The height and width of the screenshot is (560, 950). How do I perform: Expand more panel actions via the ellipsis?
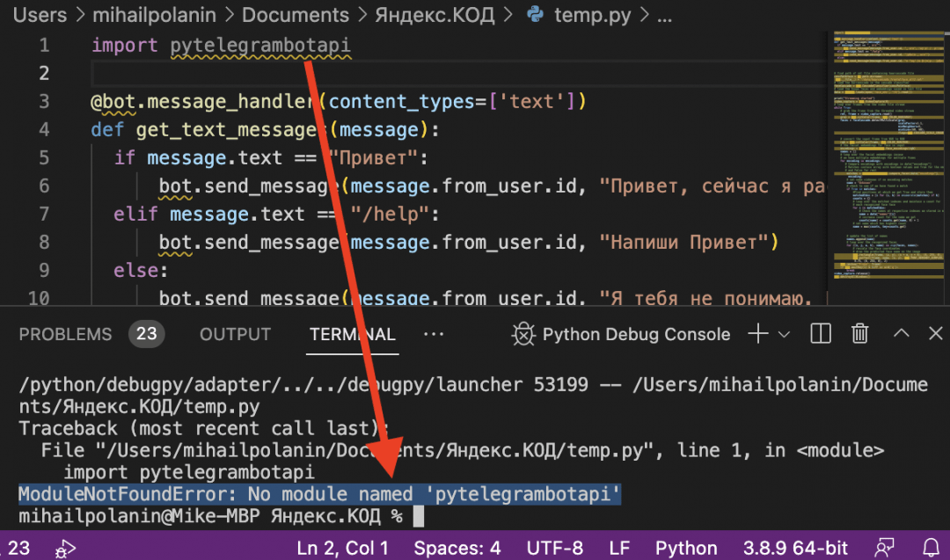point(434,334)
